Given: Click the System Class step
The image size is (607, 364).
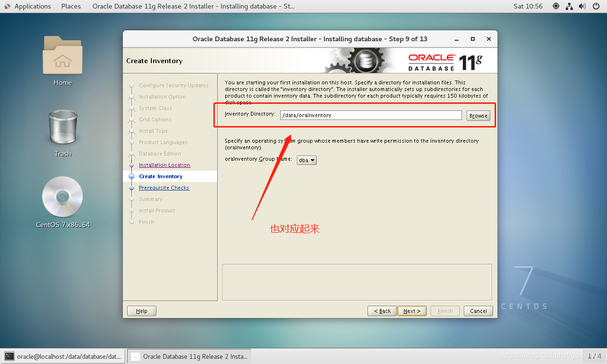Looking at the screenshot, I should point(156,108).
